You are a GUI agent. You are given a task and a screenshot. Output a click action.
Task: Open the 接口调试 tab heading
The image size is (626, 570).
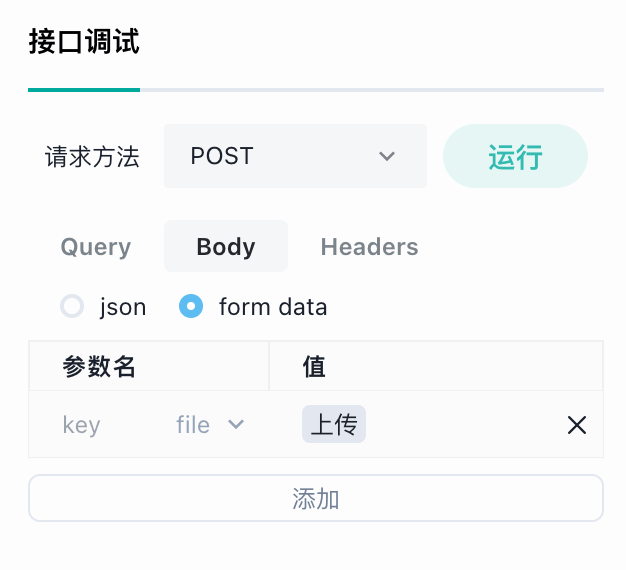click(84, 41)
